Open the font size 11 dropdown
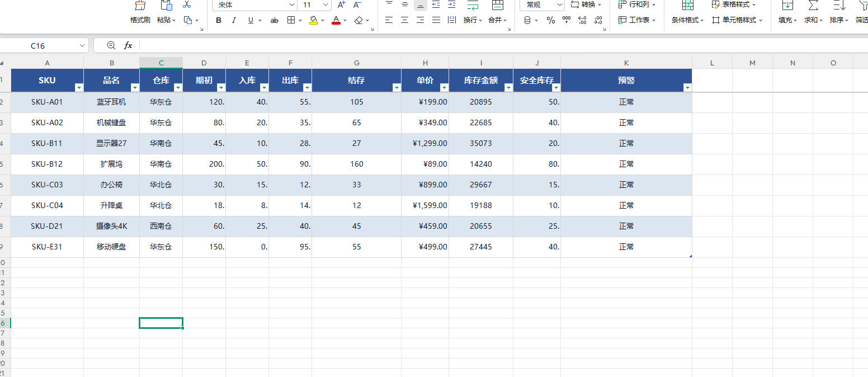This screenshot has width=868, height=377. pyautogui.click(x=325, y=4)
